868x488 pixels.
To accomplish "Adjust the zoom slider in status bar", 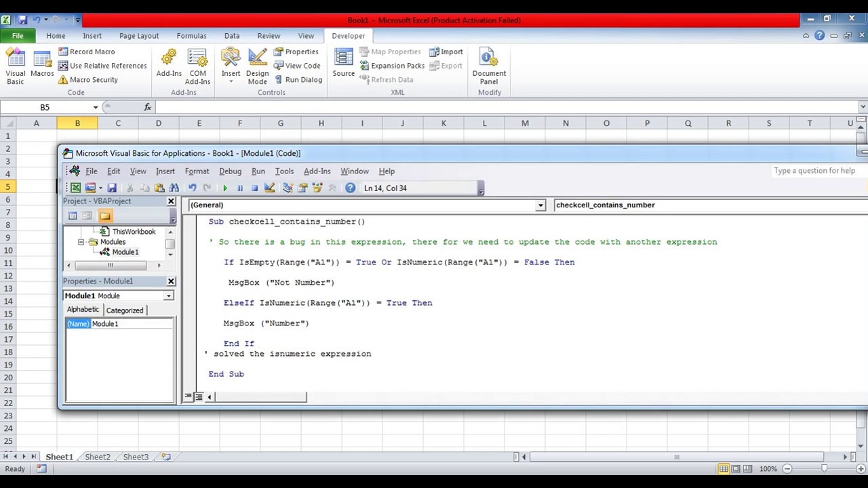I will click(824, 468).
